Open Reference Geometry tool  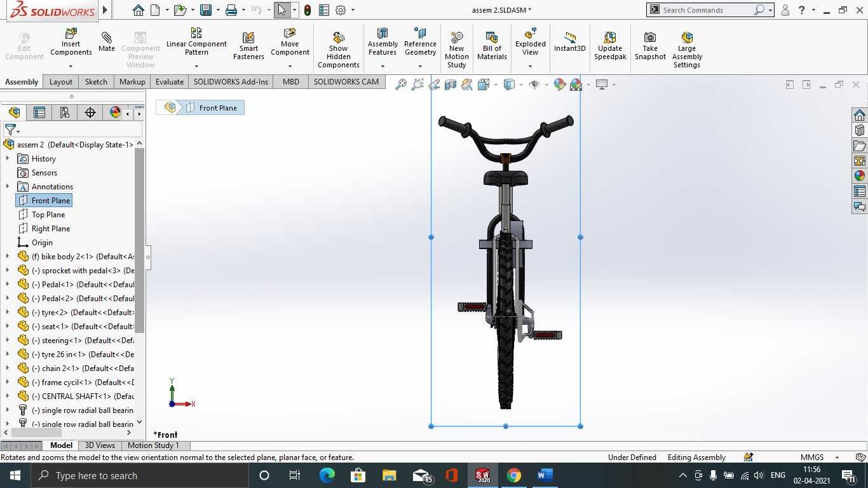(420, 42)
